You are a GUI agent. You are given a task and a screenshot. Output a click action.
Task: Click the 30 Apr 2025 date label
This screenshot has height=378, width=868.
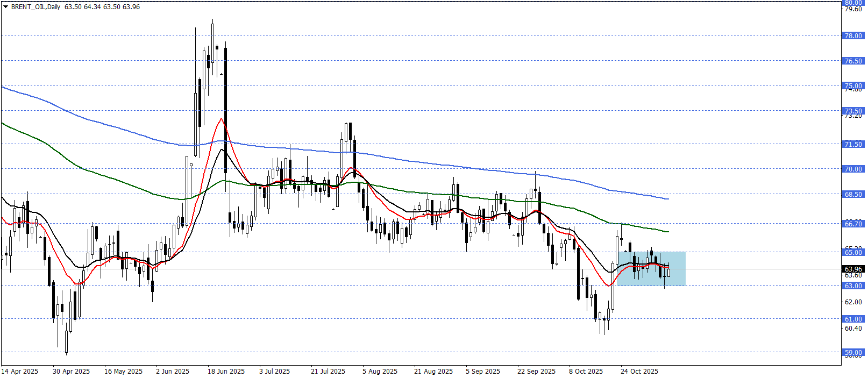72,371
